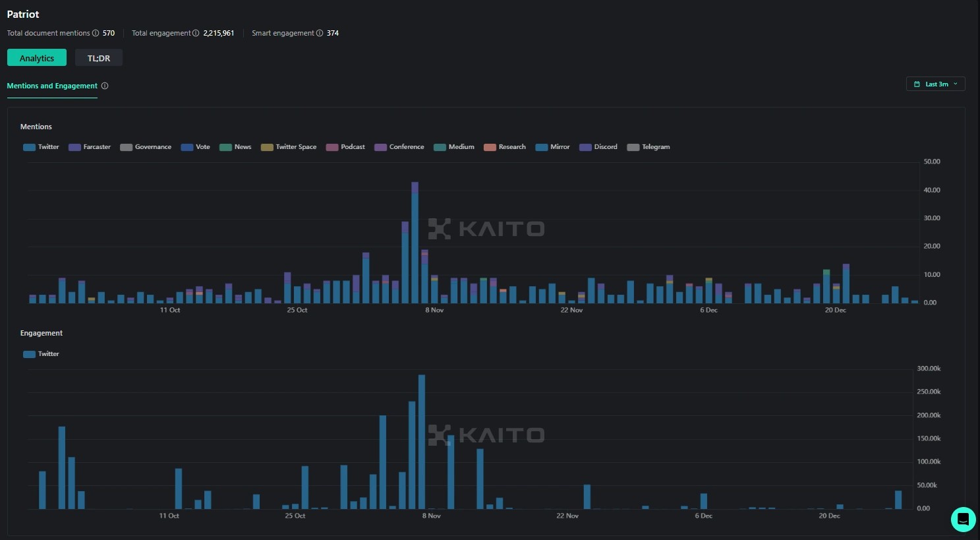980x540 pixels.
Task: Toggle Twitter series in Mentions legend
Action: [42, 147]
